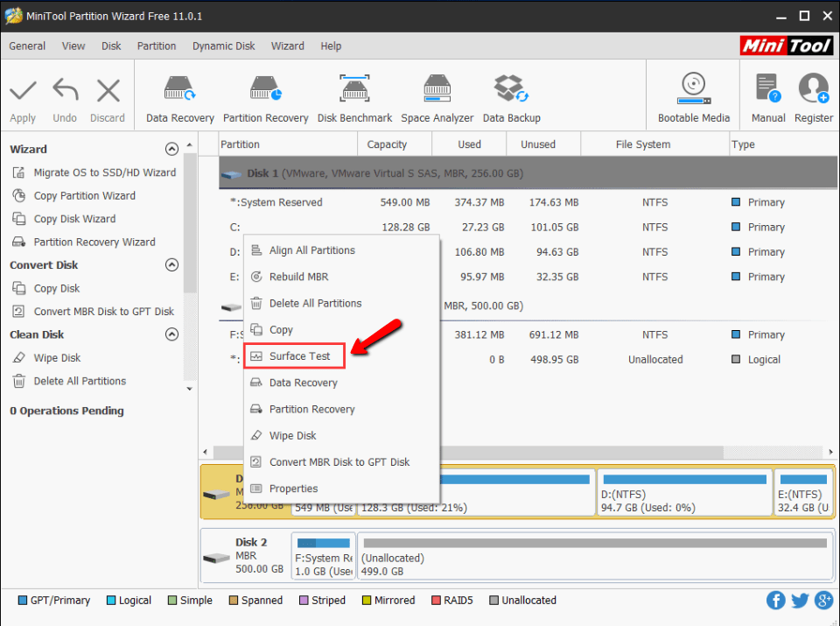The width and height of the screenshot is (840, 626).
Task: Open the Bootable Media creator
Action: (x=693, y=95)
